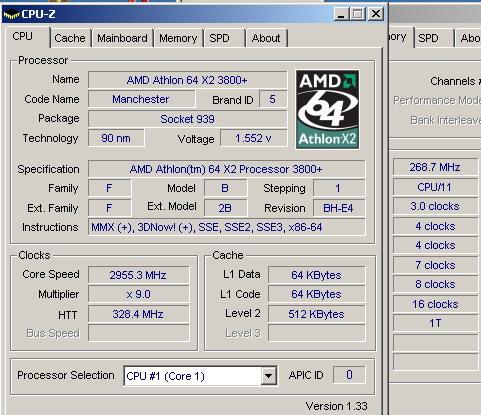Click CPU/11 value in background window
Viewport: 481px width, 415px height.
click(x=435, y=187)
